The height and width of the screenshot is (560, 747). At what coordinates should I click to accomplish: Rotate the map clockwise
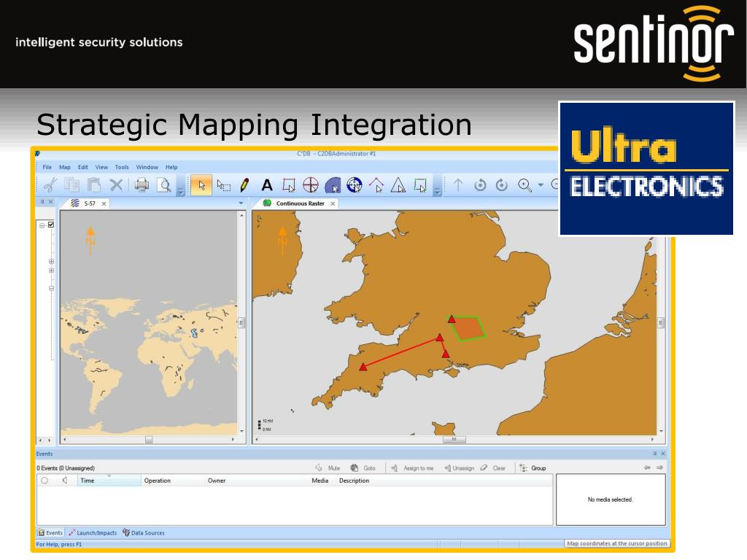click(502, 184)
